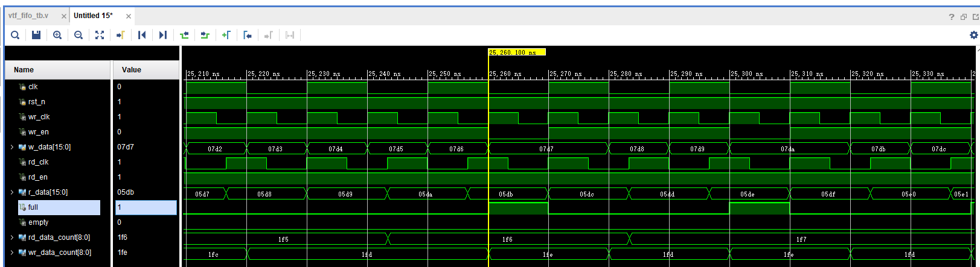Click the highlighted value of full

146,207
